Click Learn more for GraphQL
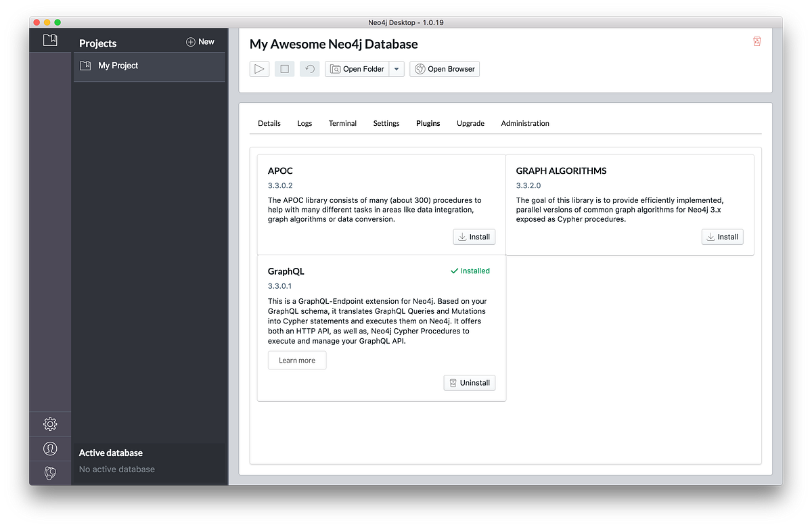The width and height of the screenshot is (812, 527). coord(297,361)
